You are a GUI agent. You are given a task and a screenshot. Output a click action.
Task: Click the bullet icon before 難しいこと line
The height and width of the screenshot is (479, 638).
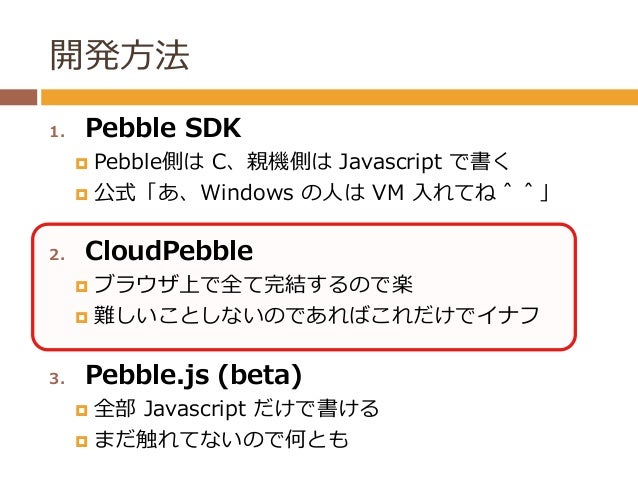(x=82, y=317)
